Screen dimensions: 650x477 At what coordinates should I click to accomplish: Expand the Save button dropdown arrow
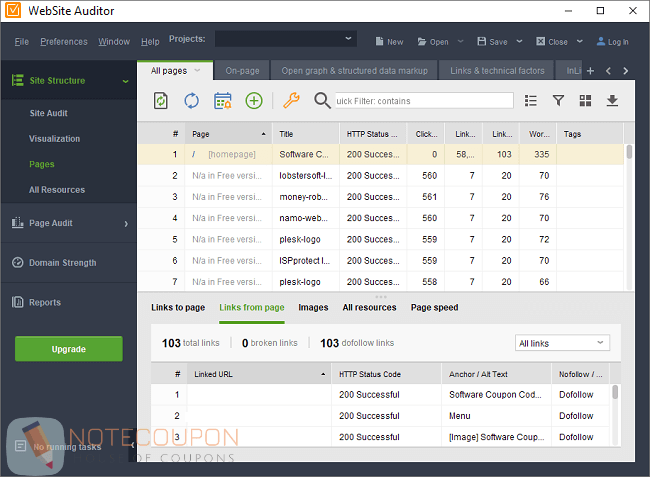point(519,41)
